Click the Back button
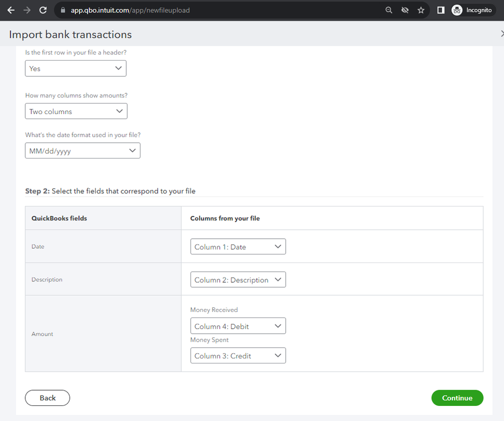Viewport: 504px width, 421px height. [x=47, y=398]
